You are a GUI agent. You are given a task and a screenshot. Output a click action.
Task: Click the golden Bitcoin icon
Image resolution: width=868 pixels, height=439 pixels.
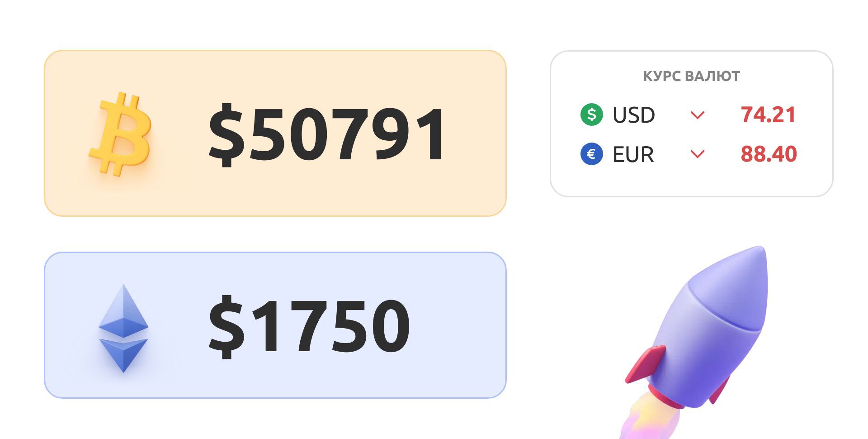[x=120, y=134]
